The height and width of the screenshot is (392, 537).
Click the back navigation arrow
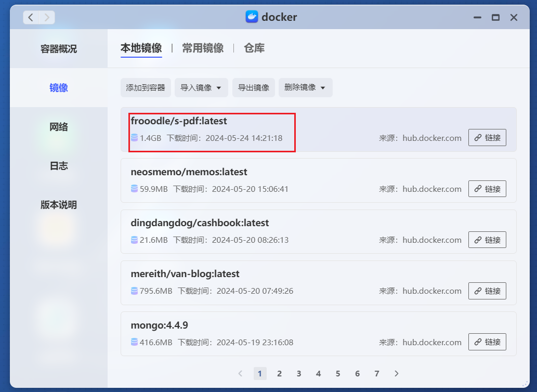(30, 17)
